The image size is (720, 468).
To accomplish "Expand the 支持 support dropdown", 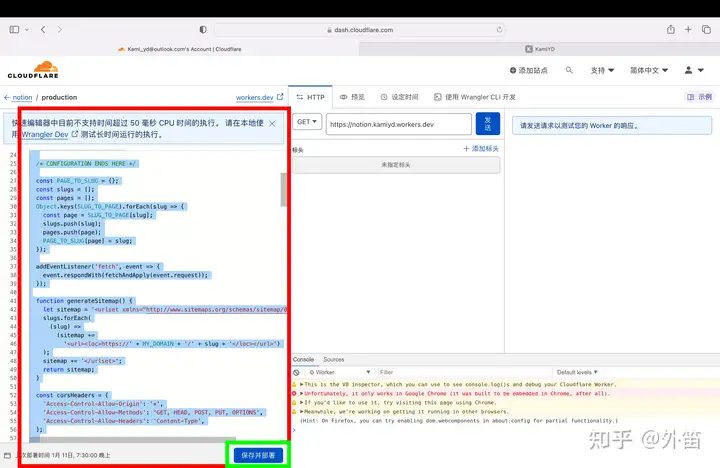I will (x=602, y=70).
